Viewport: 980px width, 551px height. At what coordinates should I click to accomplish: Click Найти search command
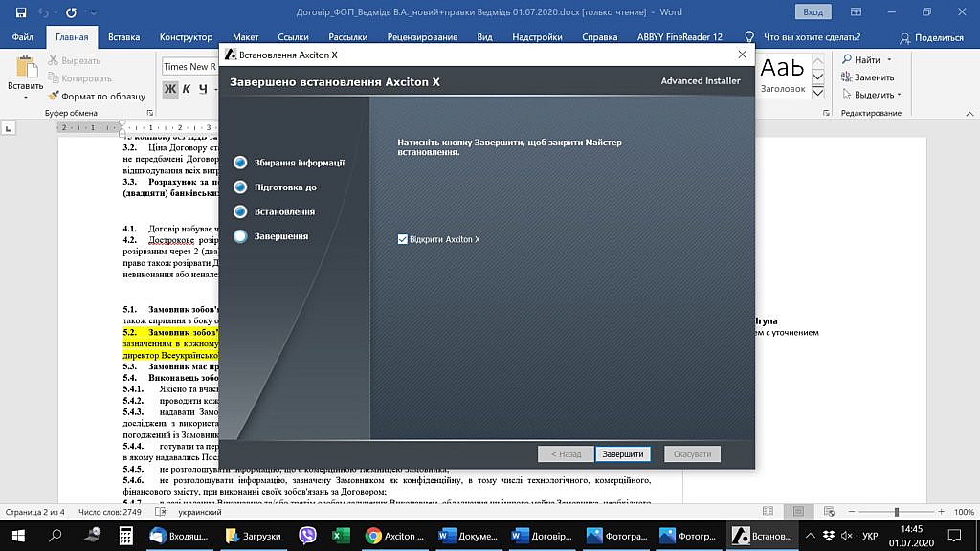click(861, 59)
